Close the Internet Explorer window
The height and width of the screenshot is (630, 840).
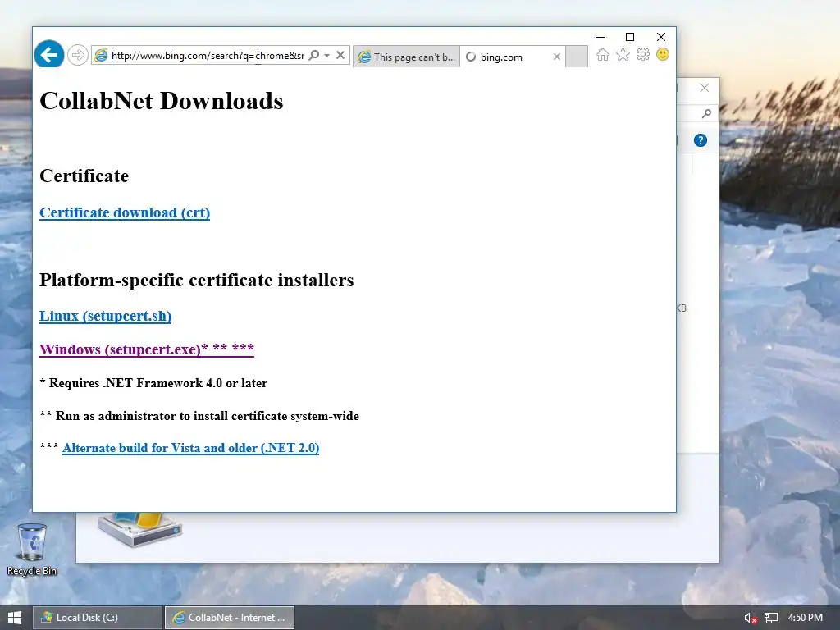[x=661, y=37]
